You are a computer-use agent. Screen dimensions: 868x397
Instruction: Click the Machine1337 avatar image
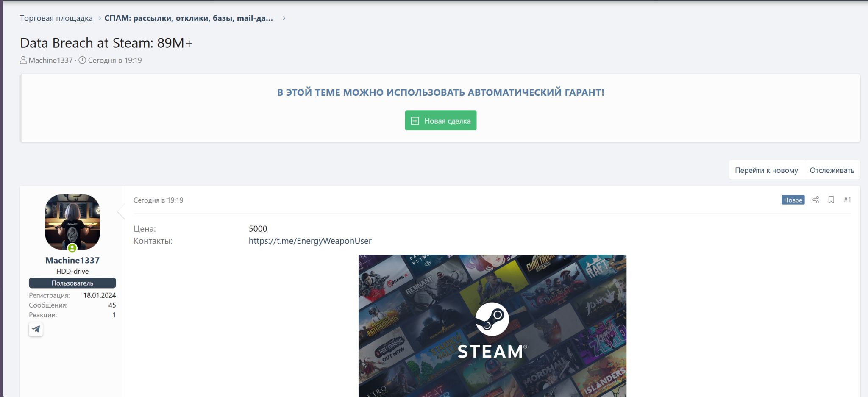[72, 222]
